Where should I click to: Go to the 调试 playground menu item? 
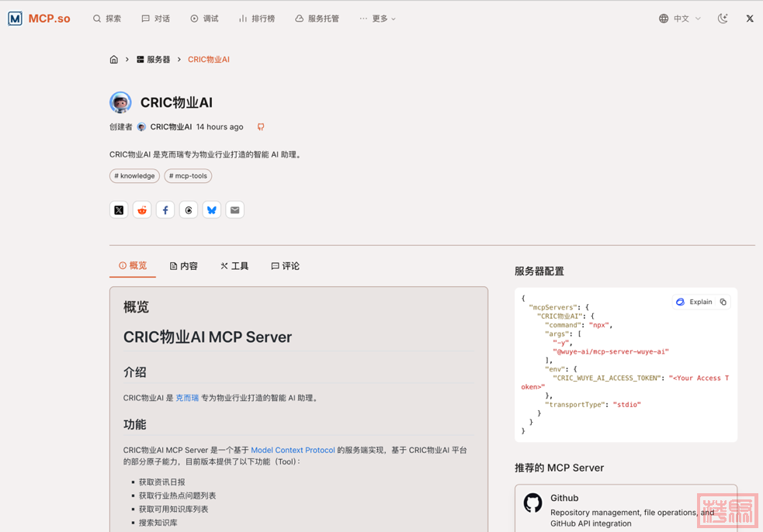204,19
